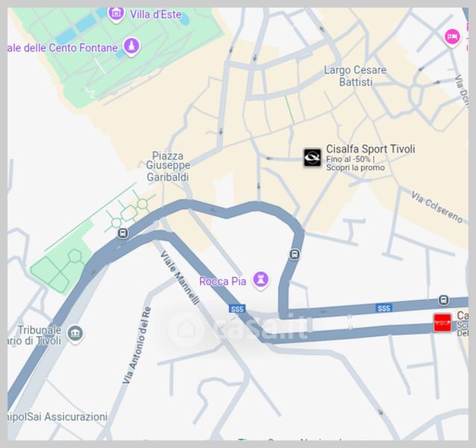
Task: Select the bus stop on the eastern SS5 road
Action: (x=443, y=300)
